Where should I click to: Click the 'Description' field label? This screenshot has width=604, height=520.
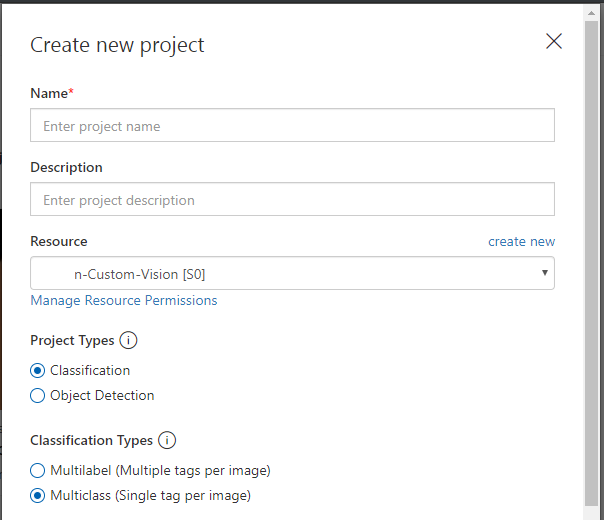(66, 167)
